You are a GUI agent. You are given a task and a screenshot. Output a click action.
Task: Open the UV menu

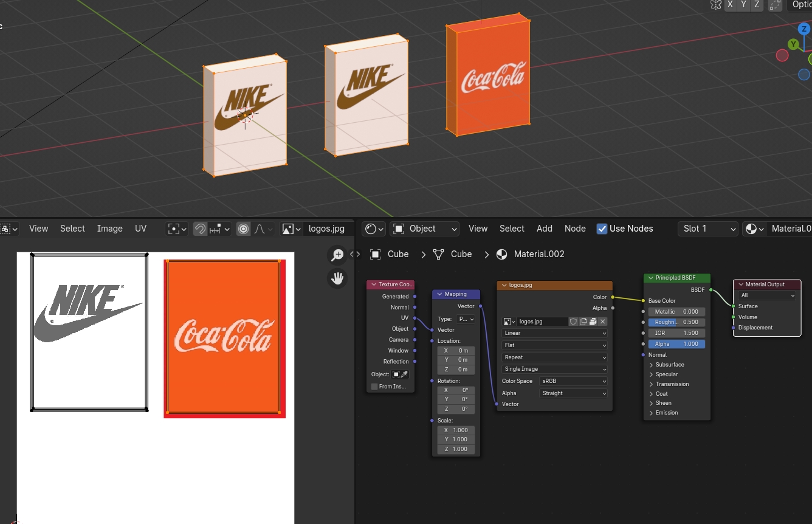coord(140,229)
